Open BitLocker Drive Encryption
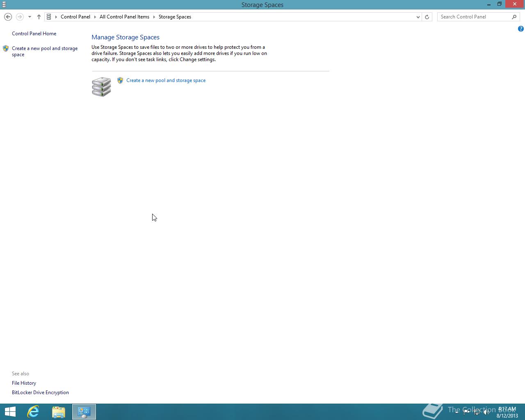Viewport: 525px width, 420px height. pos(40,393)
